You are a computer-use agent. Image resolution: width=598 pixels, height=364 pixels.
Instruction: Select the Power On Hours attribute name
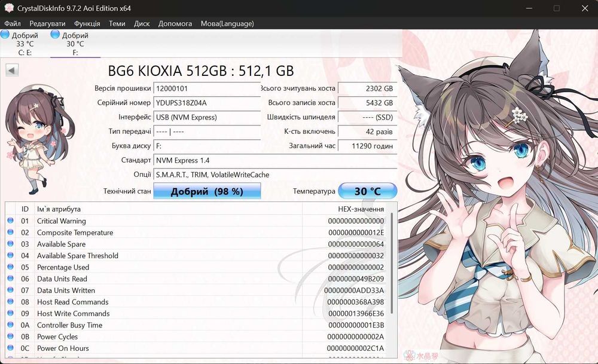pos(63,348)
